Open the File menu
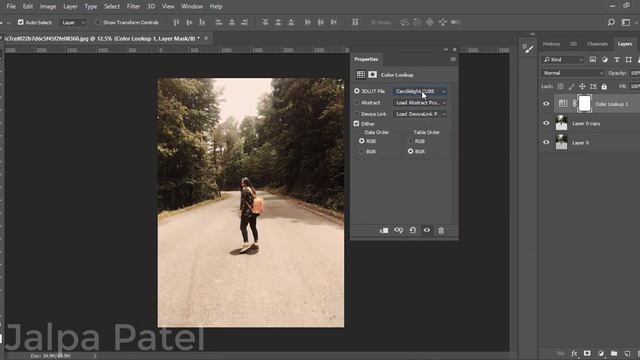 [11, 7]
